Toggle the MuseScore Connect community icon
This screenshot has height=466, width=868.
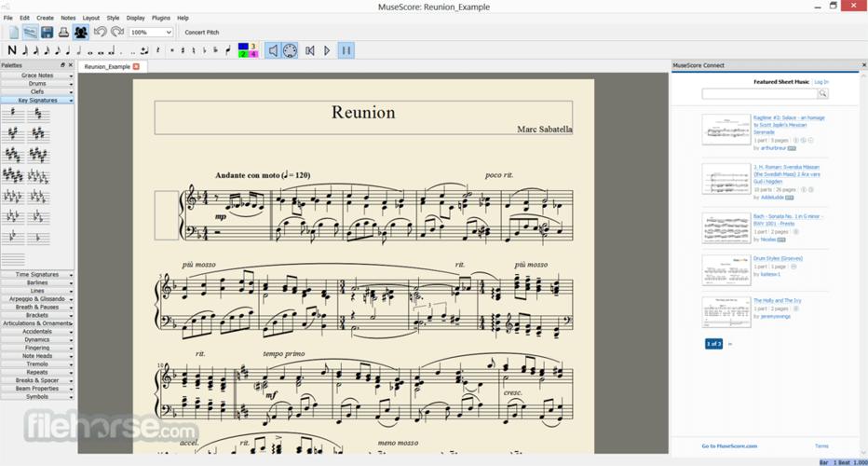[x=81, y=32]
